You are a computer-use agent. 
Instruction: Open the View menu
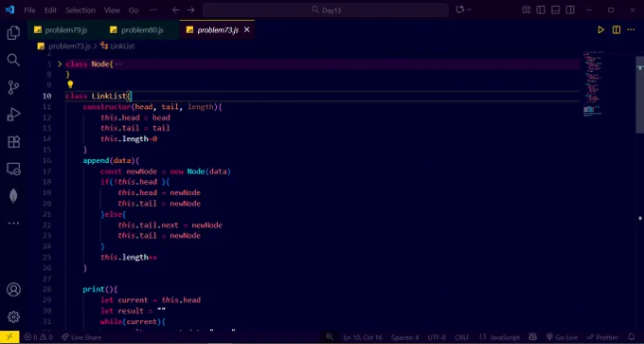(112, 9)
